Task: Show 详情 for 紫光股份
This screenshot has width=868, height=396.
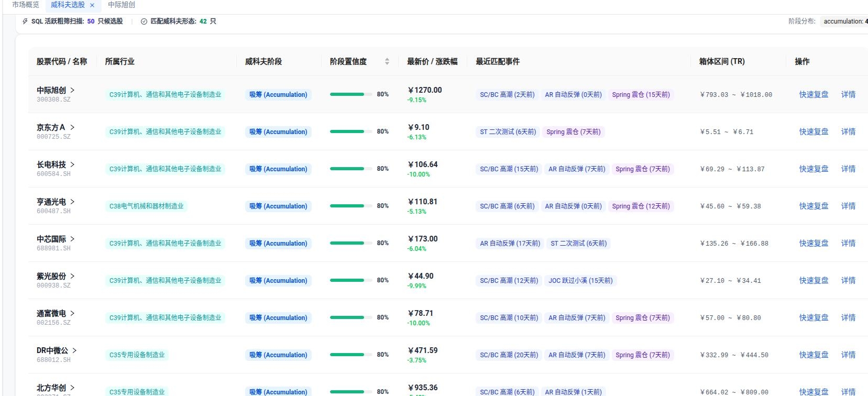Action: [x=848, y=281]
